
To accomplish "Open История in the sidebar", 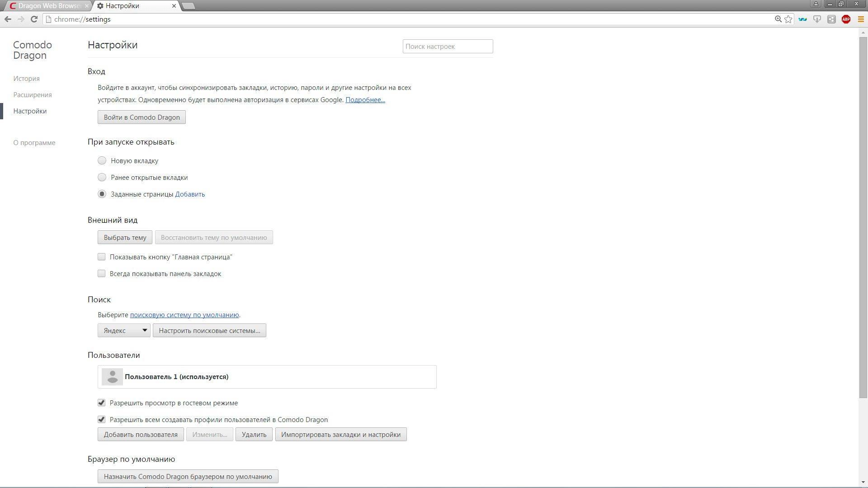I will pyautogui.click(x=26, y=79).
